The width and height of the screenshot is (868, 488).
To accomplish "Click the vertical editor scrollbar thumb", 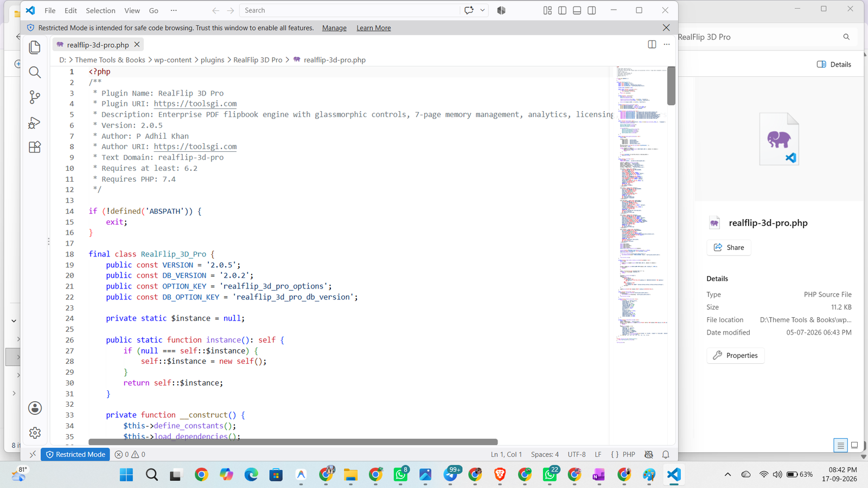I will coord(671,86).
